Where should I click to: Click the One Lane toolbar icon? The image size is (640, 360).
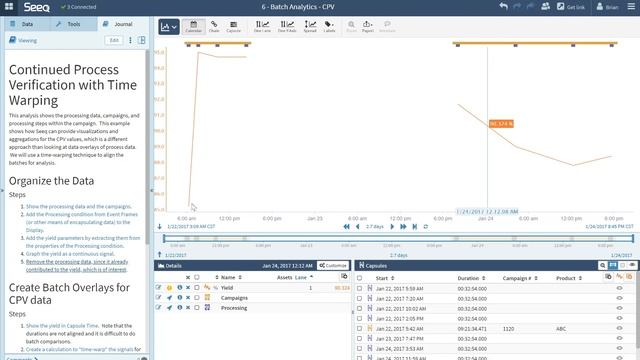[x=262, y=27]
